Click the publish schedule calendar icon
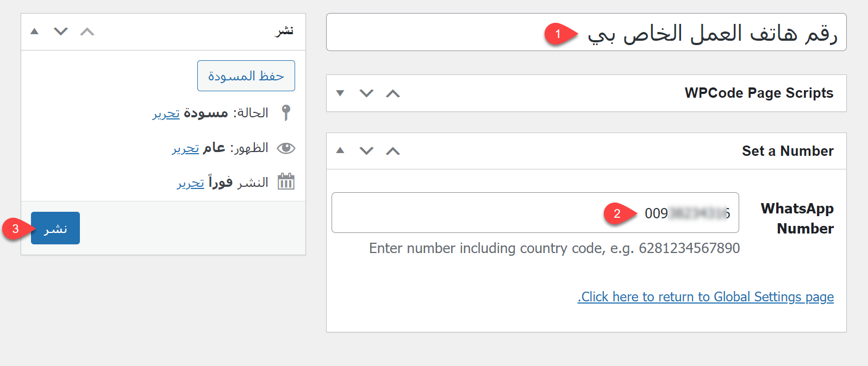This screenshot has height=366, width=868. pyautogui.click(x=286, y=181)
